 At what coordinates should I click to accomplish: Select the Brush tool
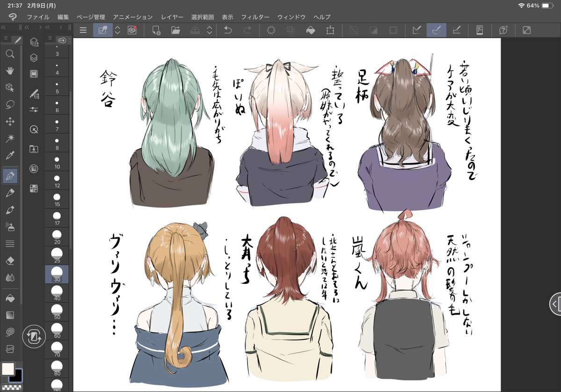tap(10, 210)
